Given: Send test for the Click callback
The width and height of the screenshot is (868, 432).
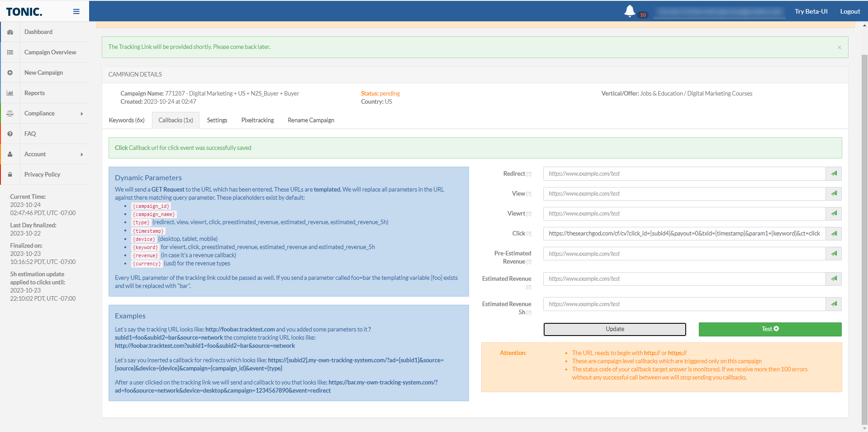Looking at the screenshot, I should (834, 234).
